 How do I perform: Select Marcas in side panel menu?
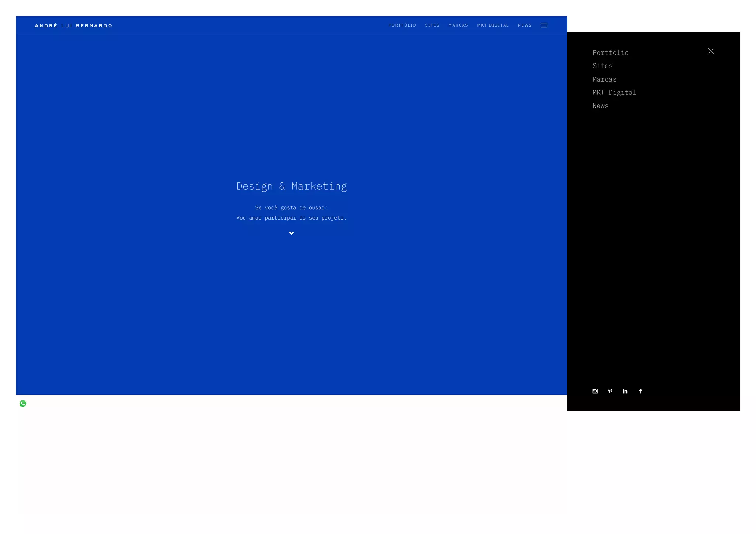tap(604, 79)
